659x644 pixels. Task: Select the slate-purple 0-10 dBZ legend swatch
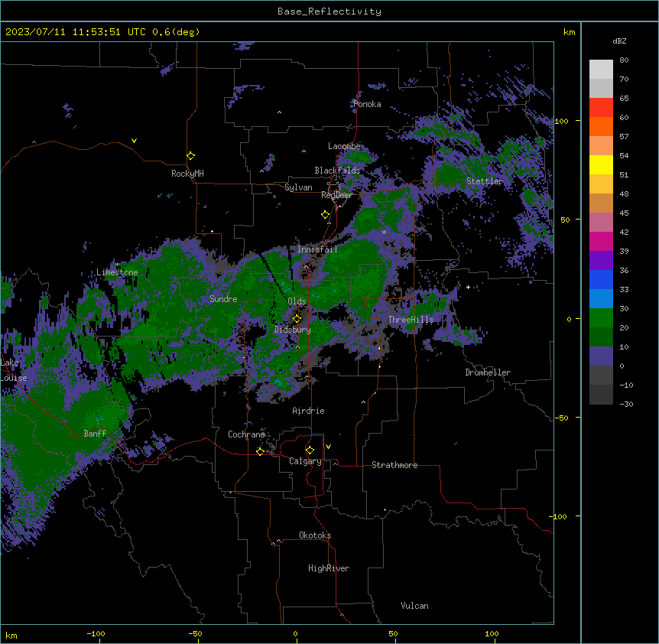coord(601,356)
